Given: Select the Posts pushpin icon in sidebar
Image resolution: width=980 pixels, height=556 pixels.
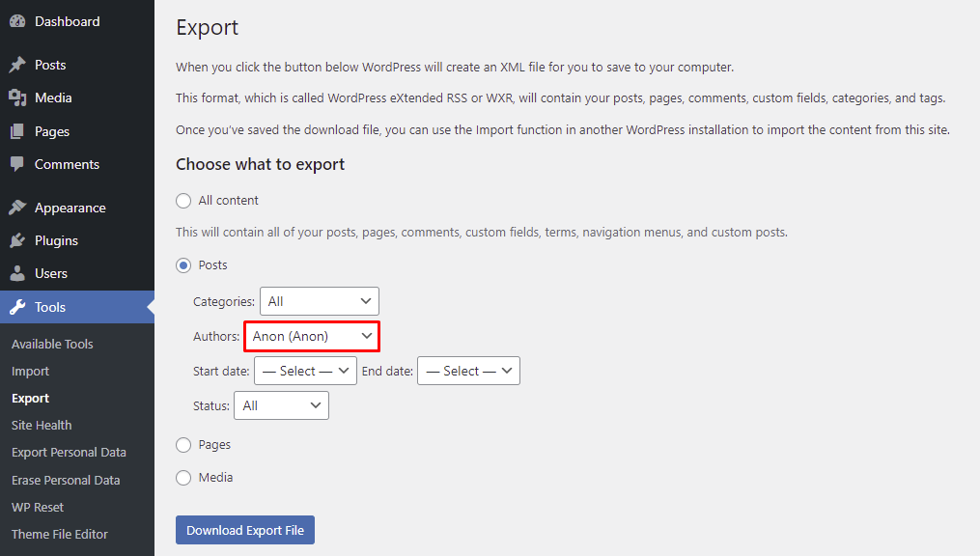Looking at the screenshot, I should (x=17, y=64).
